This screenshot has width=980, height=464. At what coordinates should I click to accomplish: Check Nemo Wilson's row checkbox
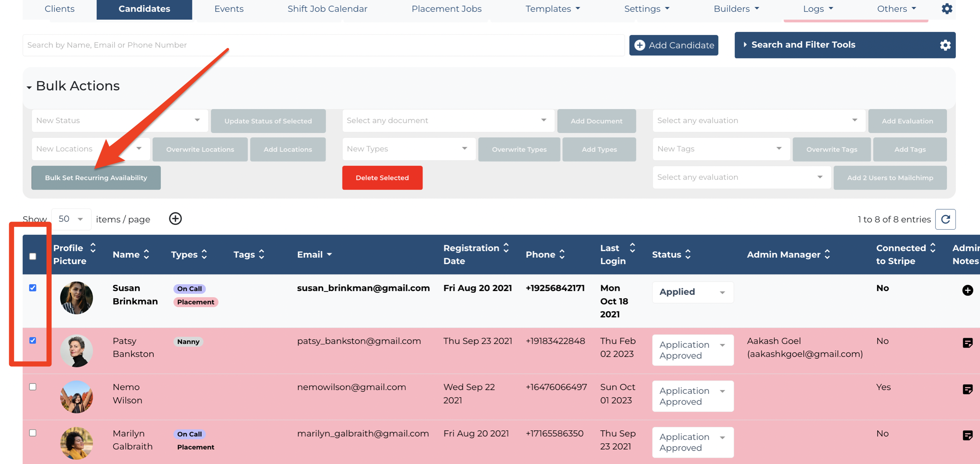coord(33,387)
